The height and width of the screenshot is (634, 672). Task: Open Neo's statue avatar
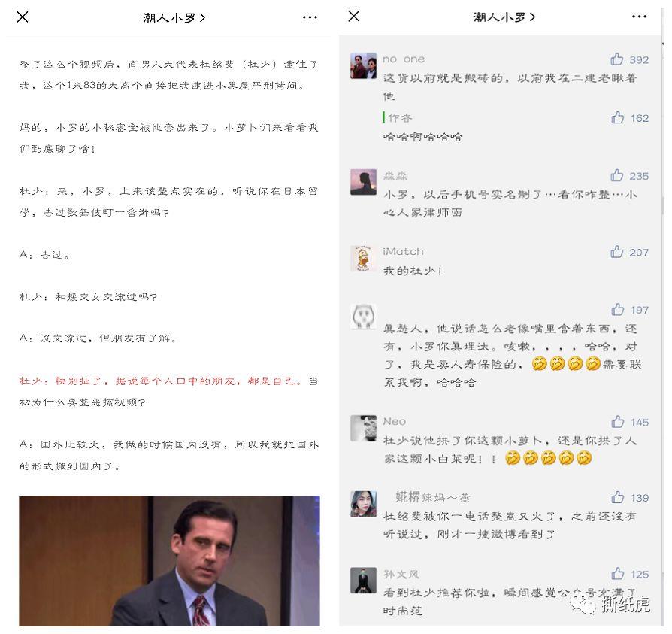pos(363,428)
